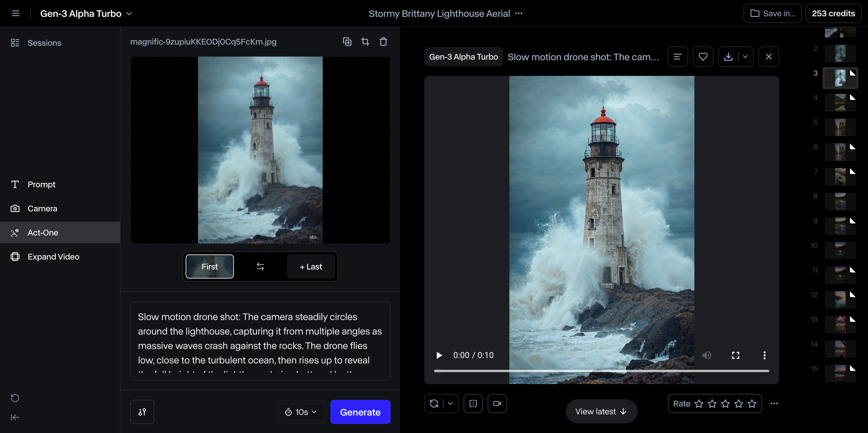Select the First frame toggle
The width and height of the screenshot is (868, 433).
[x=209, y=266]
